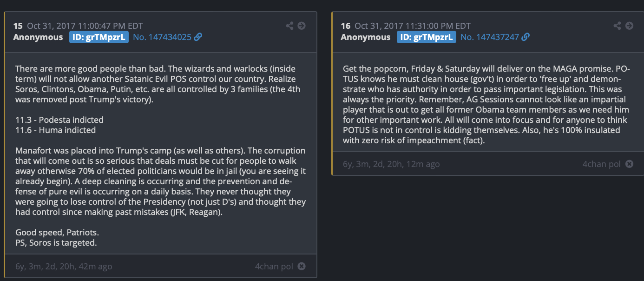Click the share icon on post 15
This screenshot has width=644, height=281.
(289, 26)
